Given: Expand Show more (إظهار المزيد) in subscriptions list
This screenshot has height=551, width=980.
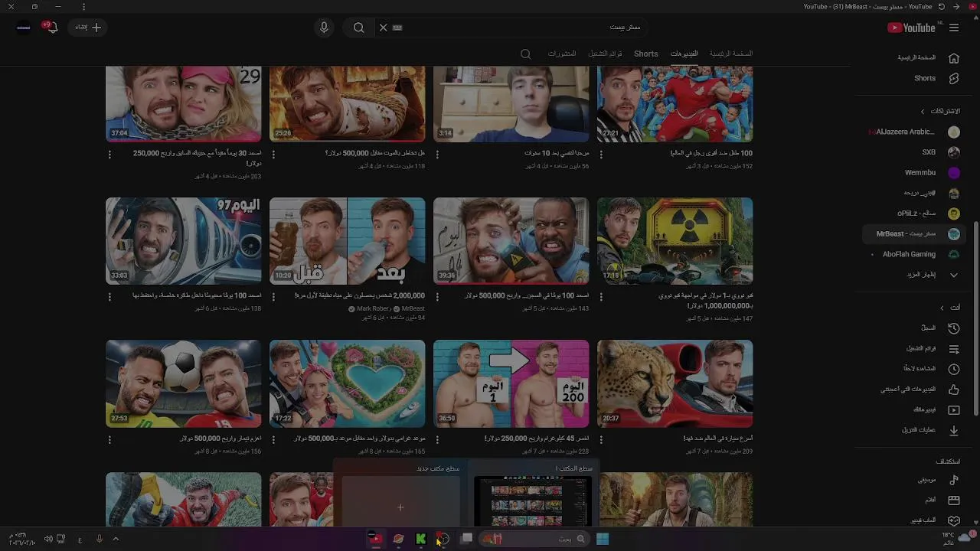Looking at the screenshot, I should [916, 275].
